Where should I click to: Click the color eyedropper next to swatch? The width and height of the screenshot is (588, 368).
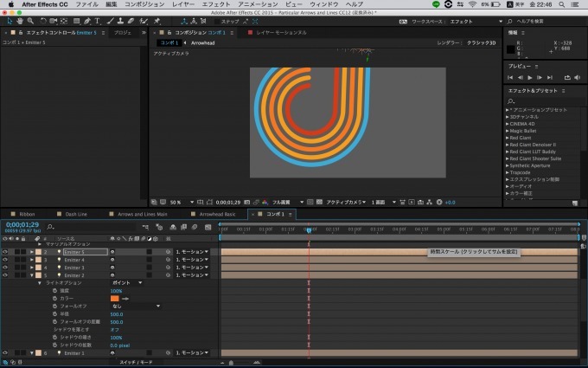[125, 298]
